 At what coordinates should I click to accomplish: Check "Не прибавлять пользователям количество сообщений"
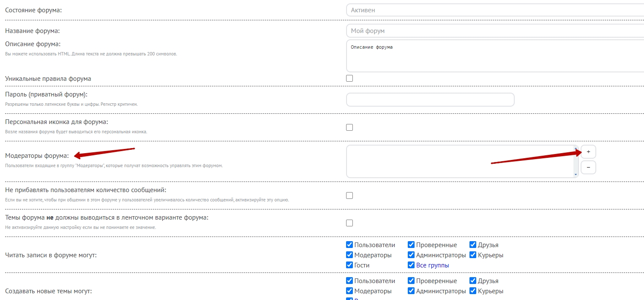[x=349, y=195]
